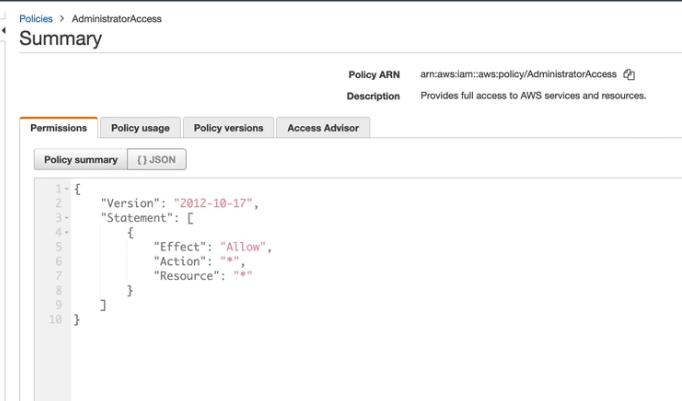Fold the JSON root object at line 1

point(65,189)
